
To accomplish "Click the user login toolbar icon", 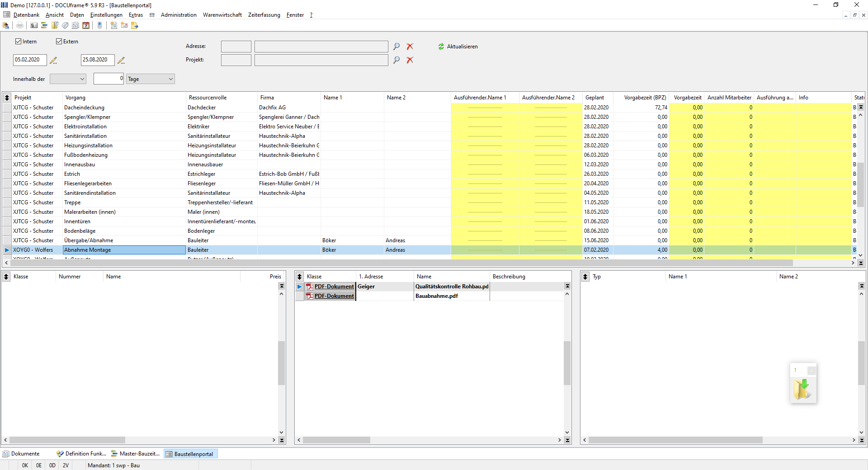I will 6,25.
